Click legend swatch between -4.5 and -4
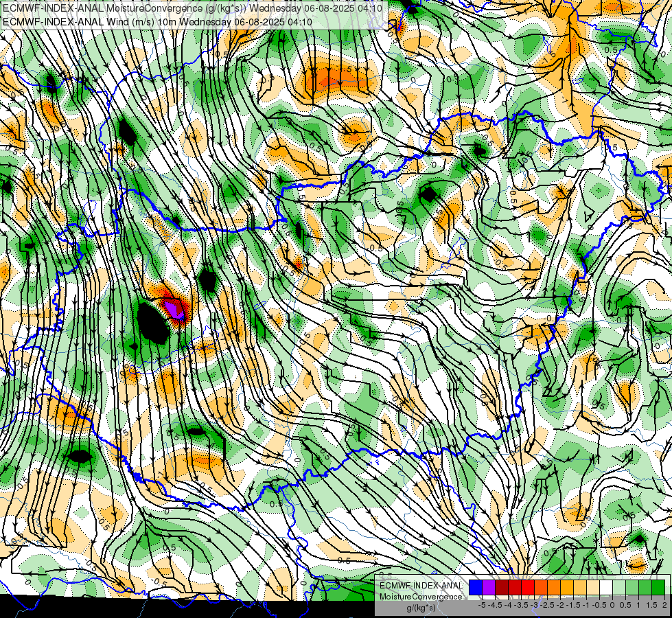This screenshot has height=618, width=672. (x=502, y=588)
